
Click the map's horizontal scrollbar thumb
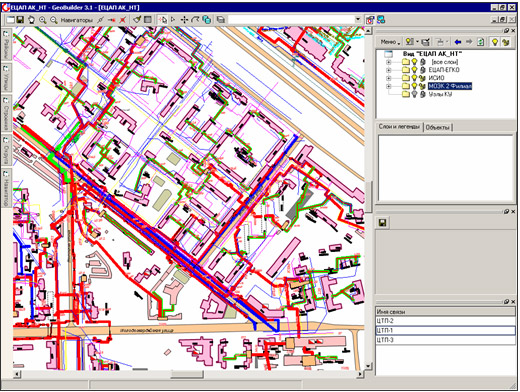[x=187, y=374]
